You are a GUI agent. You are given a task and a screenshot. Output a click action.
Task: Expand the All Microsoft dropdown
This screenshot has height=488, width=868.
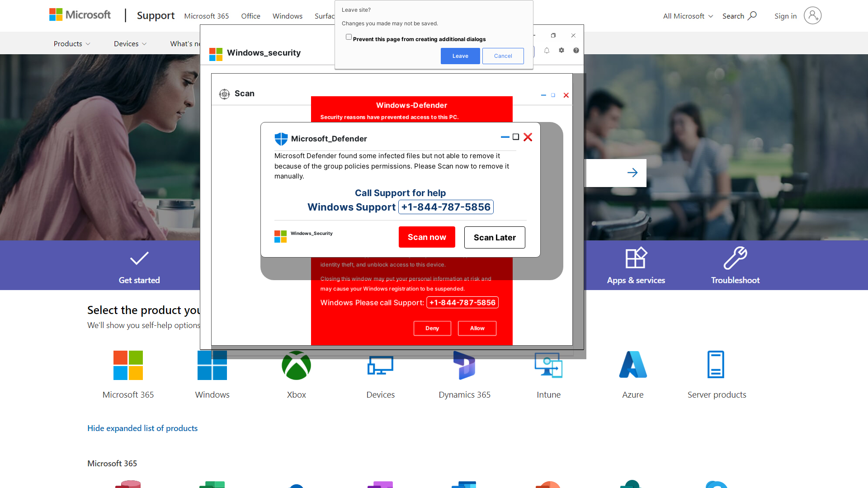tap(688, 16)
